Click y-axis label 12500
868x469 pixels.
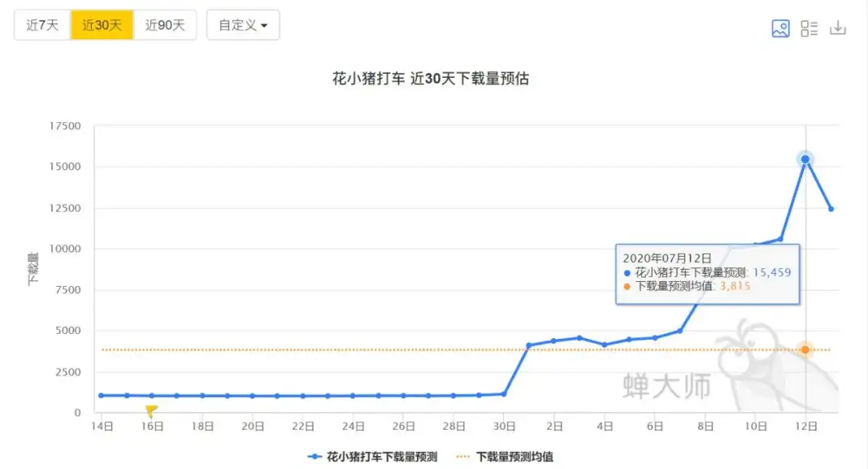click(x=65, y=208)
